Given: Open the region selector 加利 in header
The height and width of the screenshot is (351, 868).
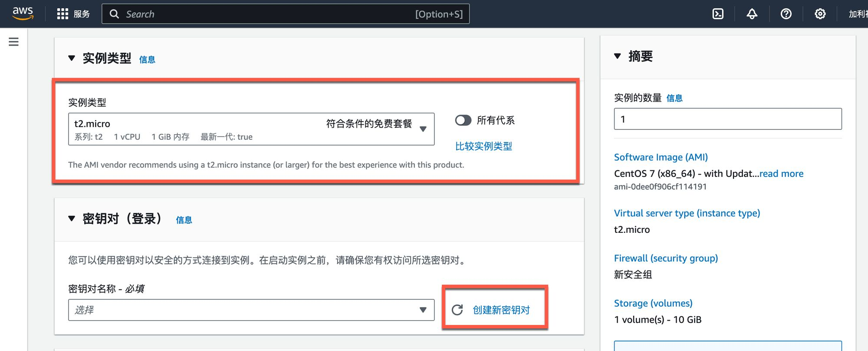Looking at the screenshot, I should (x=858, y=14).
